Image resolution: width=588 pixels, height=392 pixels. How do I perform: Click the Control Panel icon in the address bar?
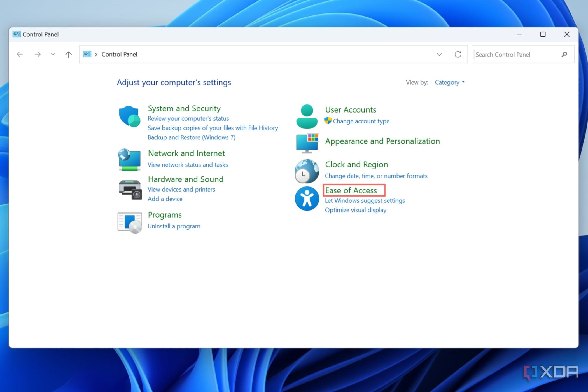coord(87,54)
